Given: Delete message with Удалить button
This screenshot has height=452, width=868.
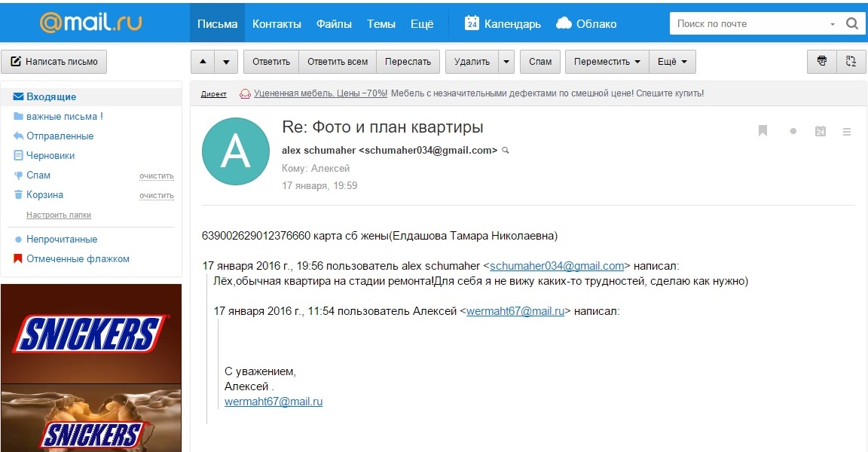Looking at the screenshot, I should point(472,62).
